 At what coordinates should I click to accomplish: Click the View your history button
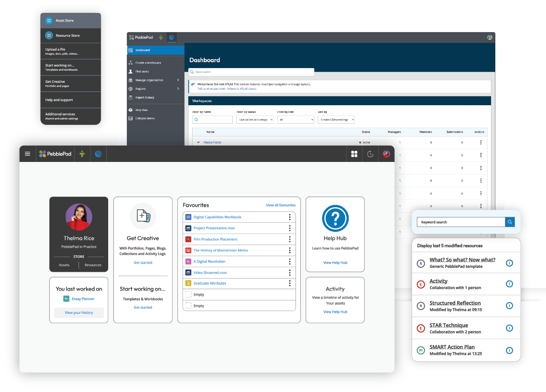[79, 312]
